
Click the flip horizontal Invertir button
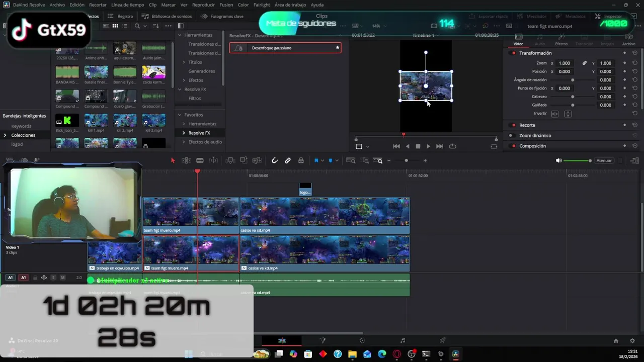pos(555,114)
